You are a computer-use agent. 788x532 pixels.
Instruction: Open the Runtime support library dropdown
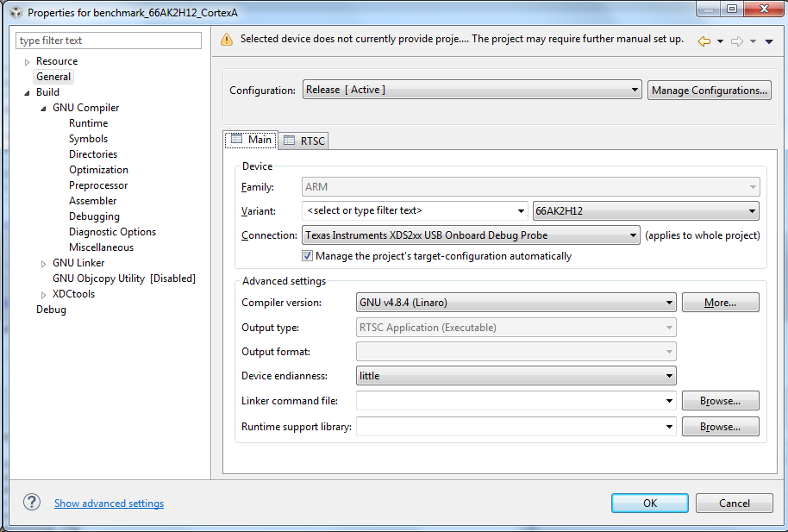pos(669,427)
